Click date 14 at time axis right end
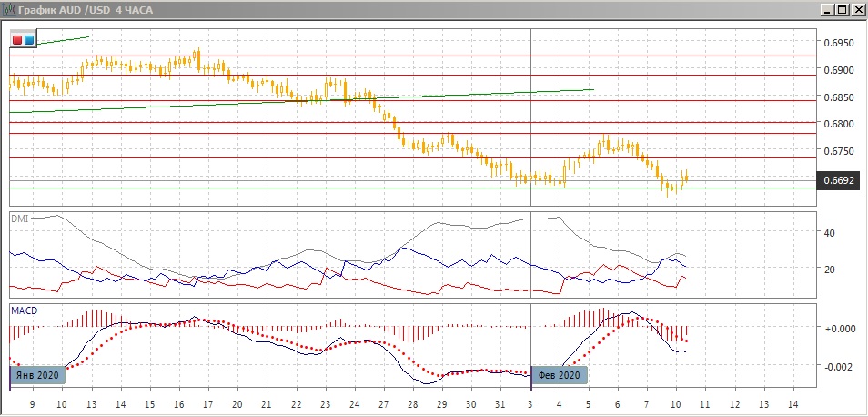868x417 pixels. coord(792,402)
